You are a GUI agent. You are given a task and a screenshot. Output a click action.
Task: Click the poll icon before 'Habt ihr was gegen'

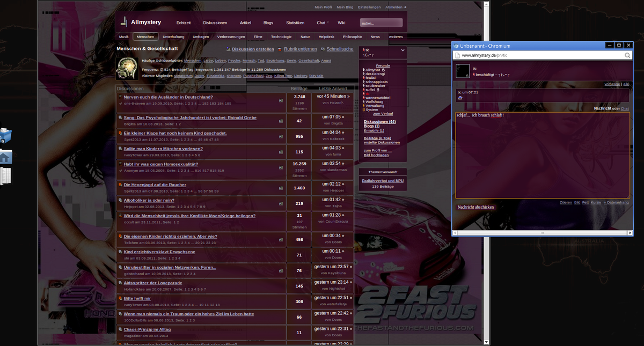point(120,164)
